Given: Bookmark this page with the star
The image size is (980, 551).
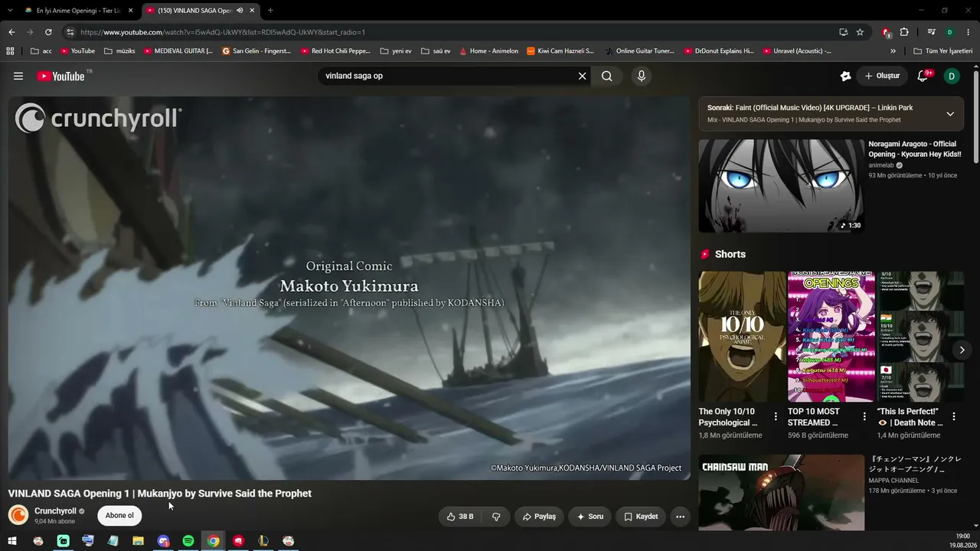Looking at the screenshot, I should (x=860, y=32).
